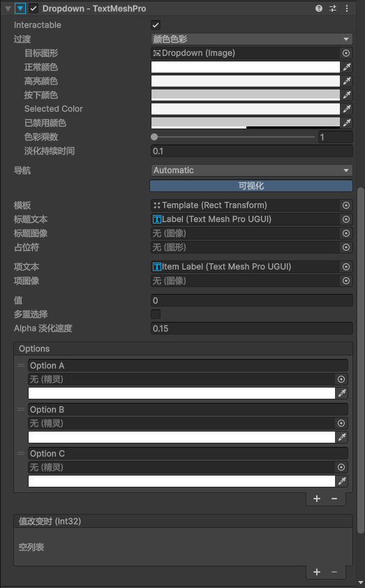Collapse the Dropdown - TextMeshPro component

[8, 8]
